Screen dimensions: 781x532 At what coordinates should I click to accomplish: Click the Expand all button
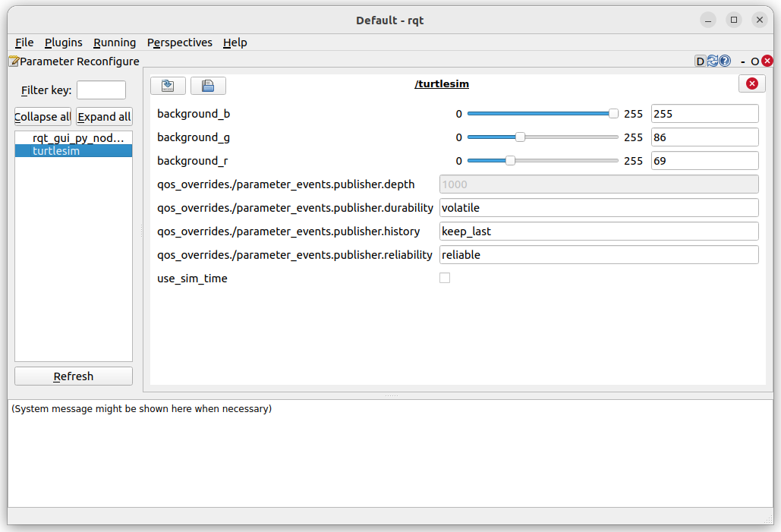(x=104, y=117)
